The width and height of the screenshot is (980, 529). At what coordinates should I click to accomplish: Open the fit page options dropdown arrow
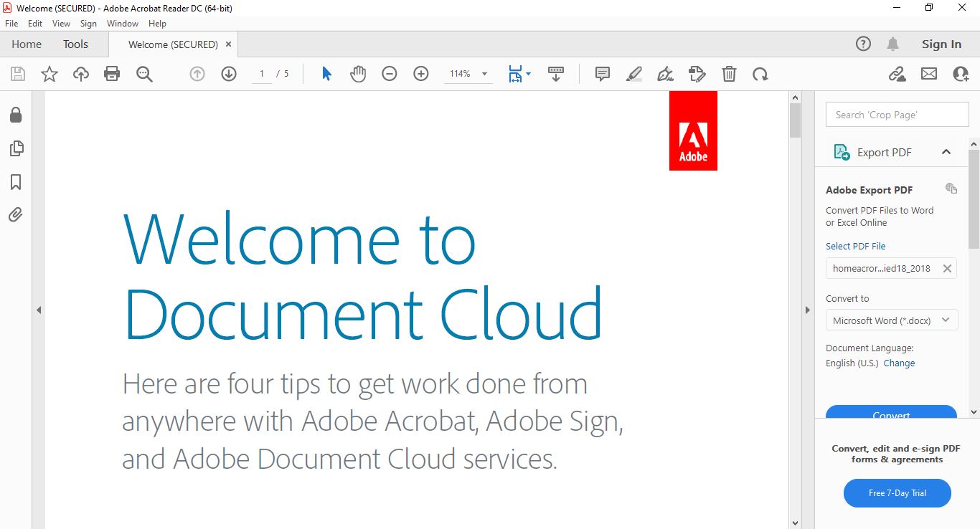pyautogui.click(x=529, y=74)
